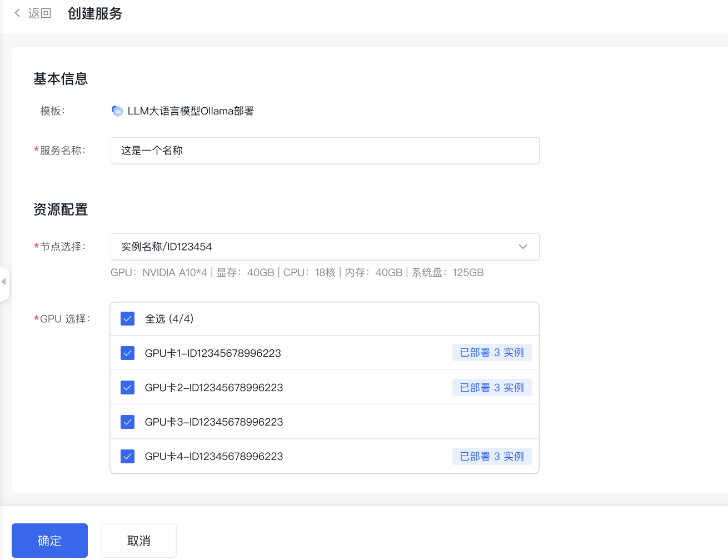
Task: Select the GPU卡3-ID12345678996223 row label
Action: [x=214, y=422]
